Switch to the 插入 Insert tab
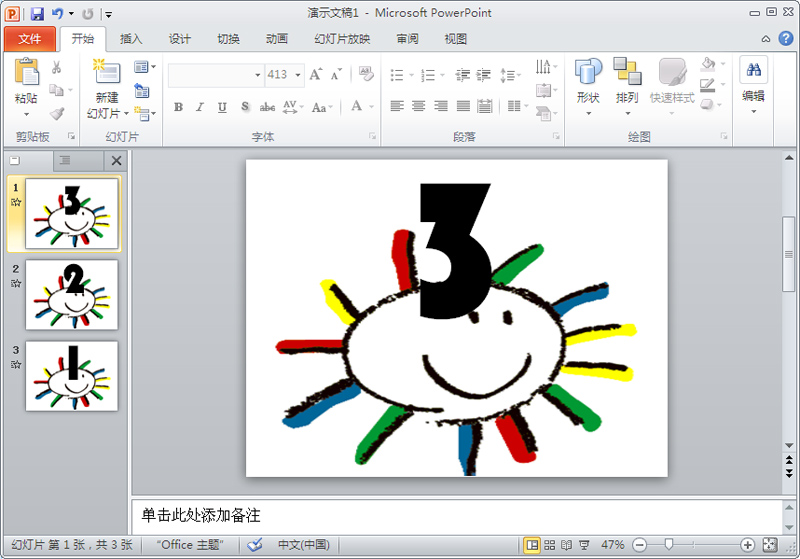 (131, 39)
